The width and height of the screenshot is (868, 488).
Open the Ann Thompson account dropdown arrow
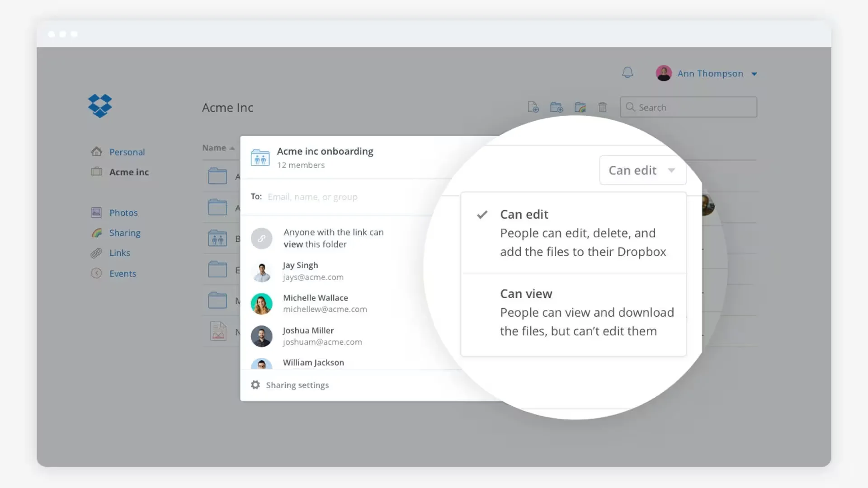point(754,74)
